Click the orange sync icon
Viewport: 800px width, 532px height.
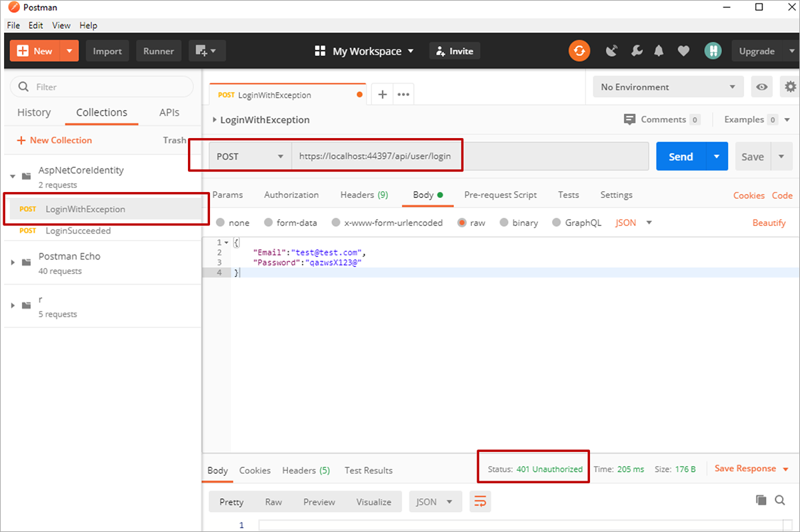click(579, 51)
